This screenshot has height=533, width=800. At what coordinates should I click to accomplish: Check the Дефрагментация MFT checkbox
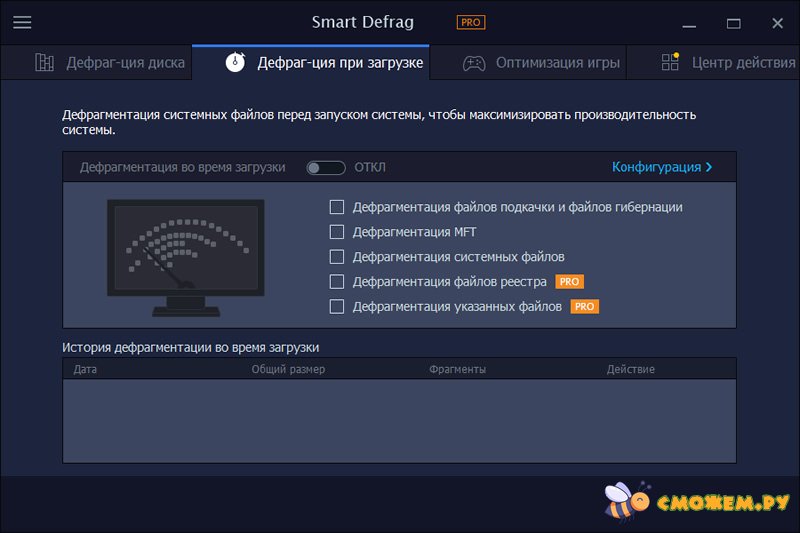[337, 232]
